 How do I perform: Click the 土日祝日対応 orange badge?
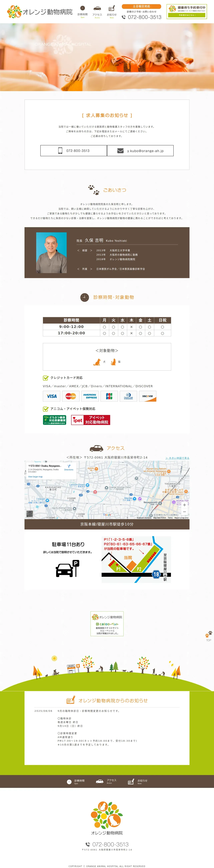pyautogui.click(x=141, y=6)
